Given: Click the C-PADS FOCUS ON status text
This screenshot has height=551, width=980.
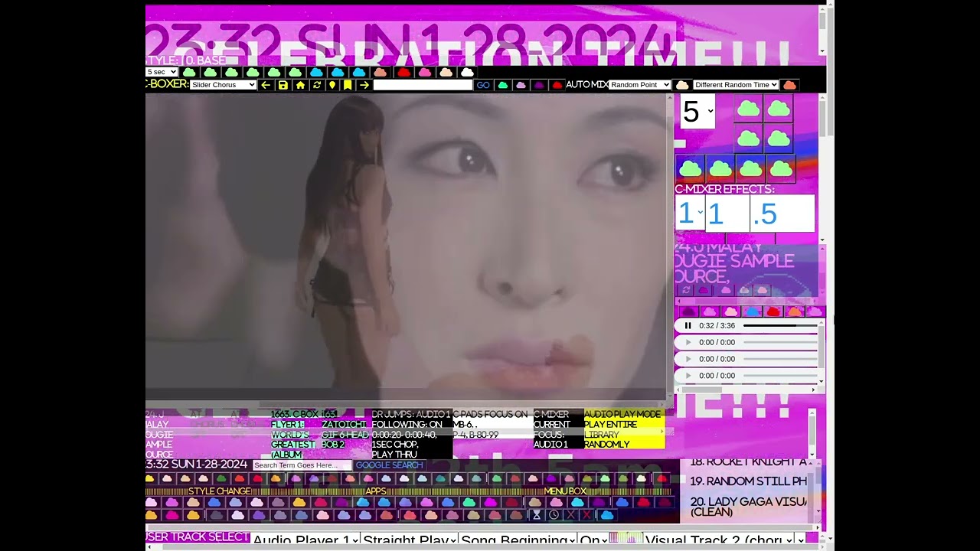Looking at the screenshot, I should tap(492, 425).
